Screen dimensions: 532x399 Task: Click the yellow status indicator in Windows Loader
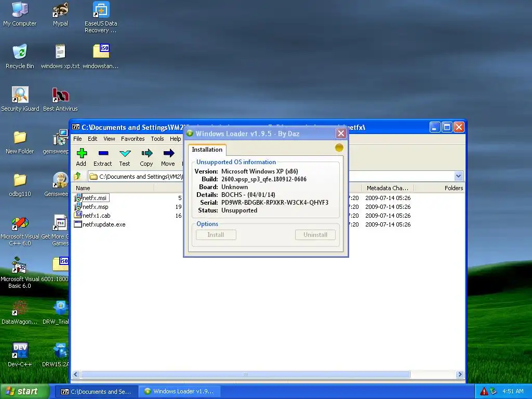tap(339, 148)
